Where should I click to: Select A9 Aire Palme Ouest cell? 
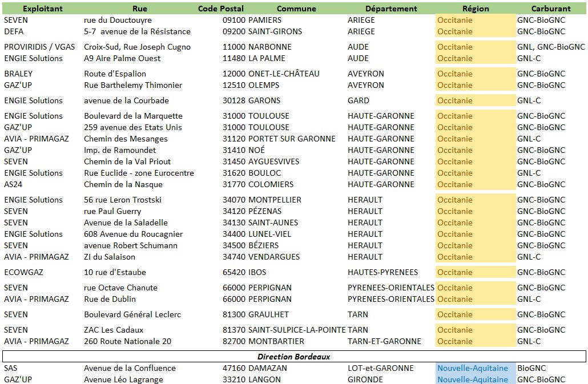(122, 58)
